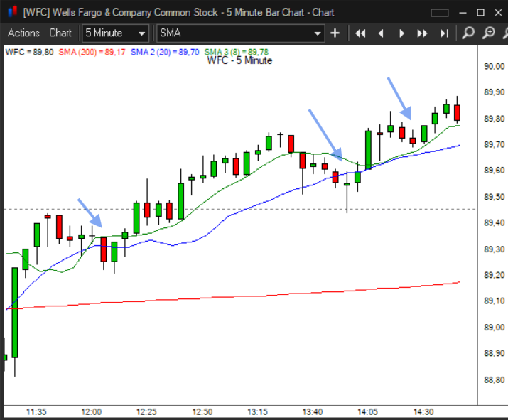Click the WFC - 5 Minute chart title
This screenshot has height=420, width=508.
pyautogui.click(x=239, y=60)
